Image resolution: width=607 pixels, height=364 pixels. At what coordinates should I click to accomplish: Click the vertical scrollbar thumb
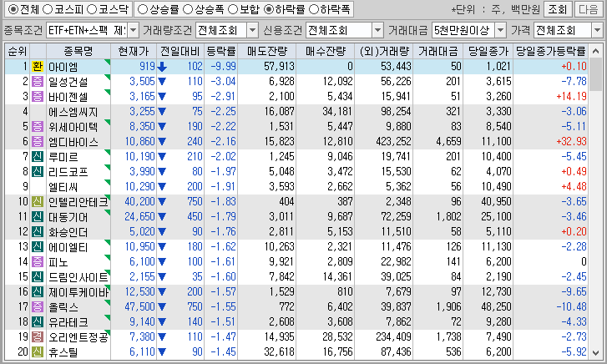click(596, 74)
